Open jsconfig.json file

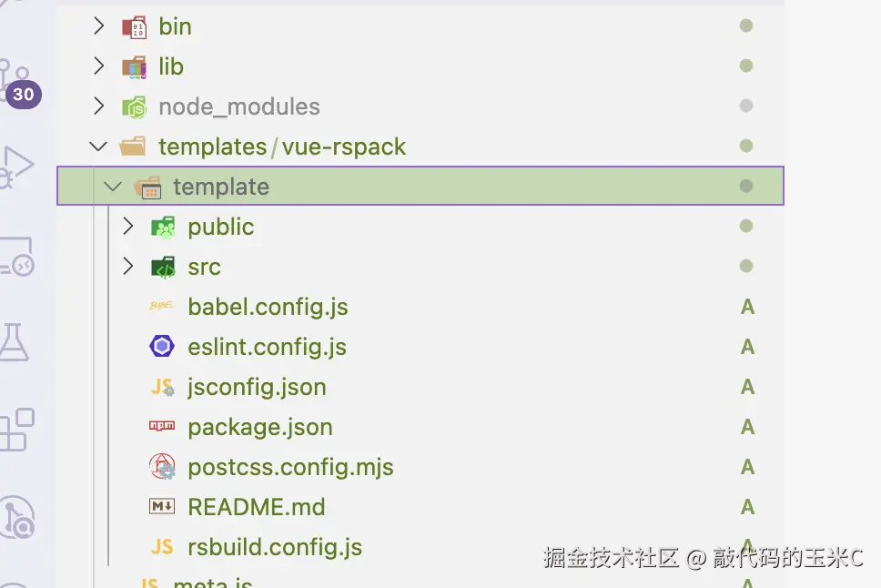click(257, 387)
